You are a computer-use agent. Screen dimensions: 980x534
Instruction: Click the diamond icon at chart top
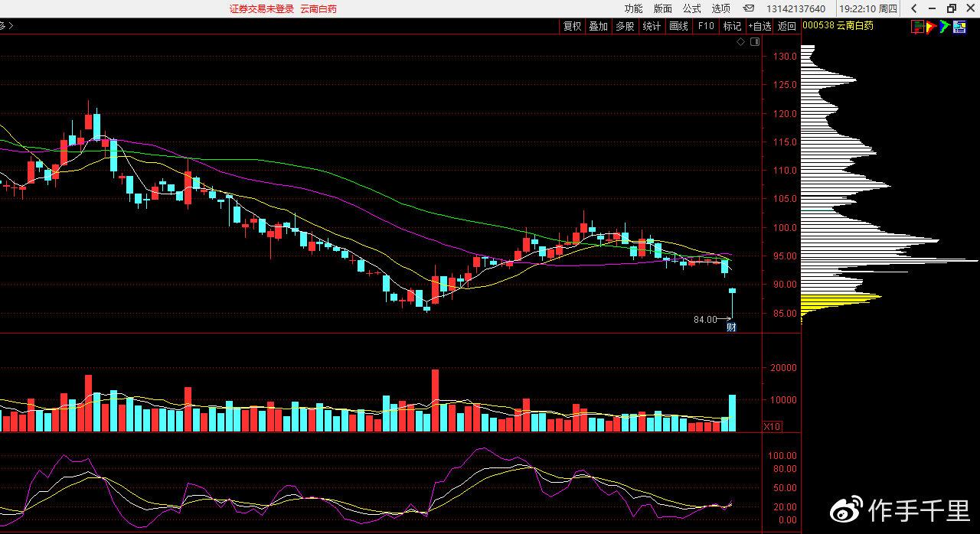740,42
